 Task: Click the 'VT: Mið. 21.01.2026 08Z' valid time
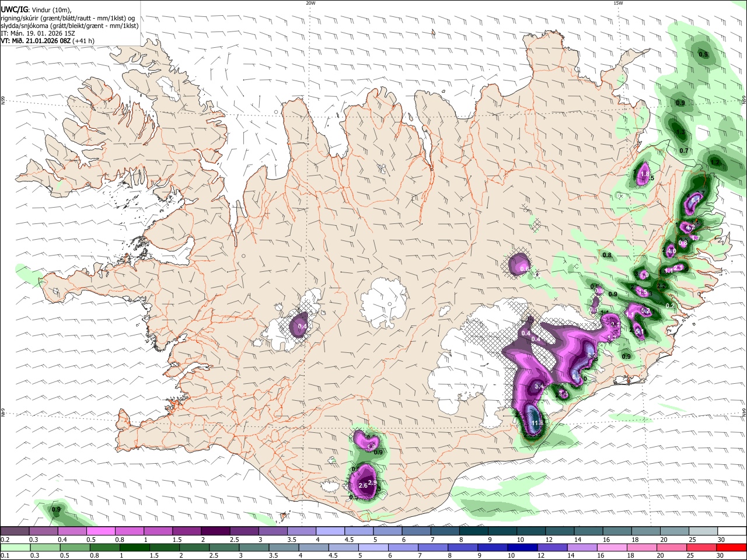pos(36,41)
